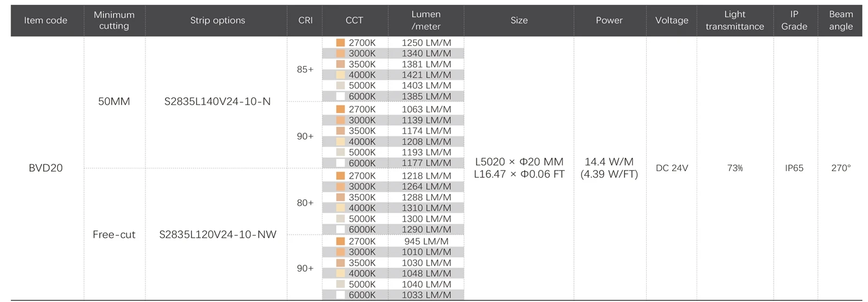Click the Lumen /meter column header

click(x=426, y=21)
